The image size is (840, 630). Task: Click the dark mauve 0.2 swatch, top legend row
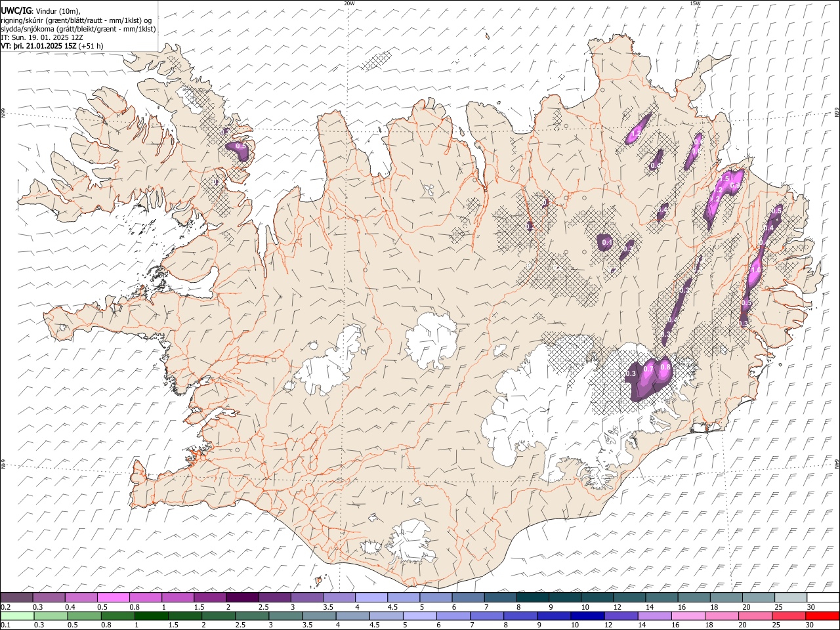pos(17,597)
